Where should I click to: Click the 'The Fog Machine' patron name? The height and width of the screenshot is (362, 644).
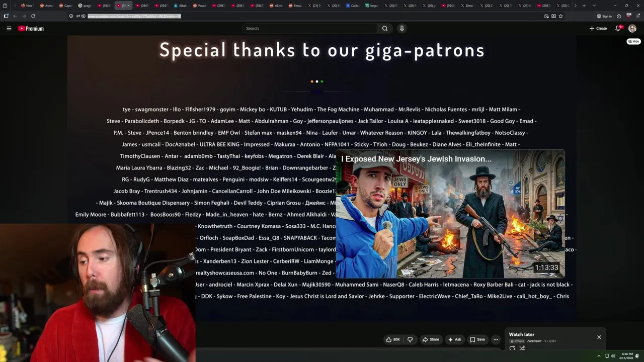[338, 110]
